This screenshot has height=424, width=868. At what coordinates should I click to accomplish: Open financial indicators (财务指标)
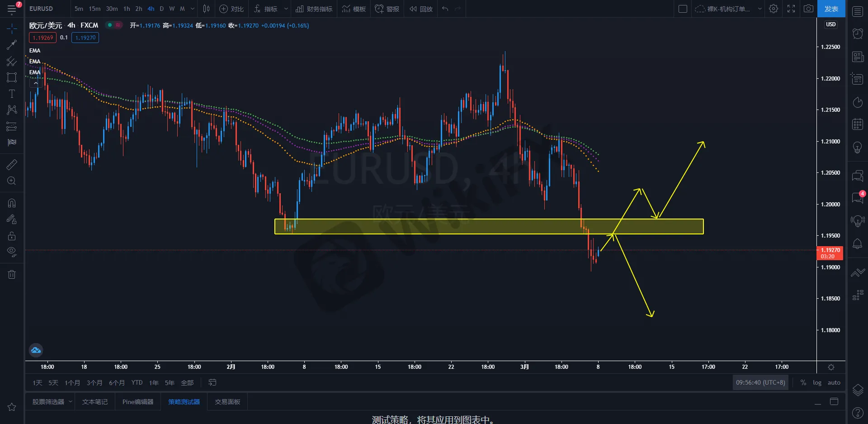(314, 9)
